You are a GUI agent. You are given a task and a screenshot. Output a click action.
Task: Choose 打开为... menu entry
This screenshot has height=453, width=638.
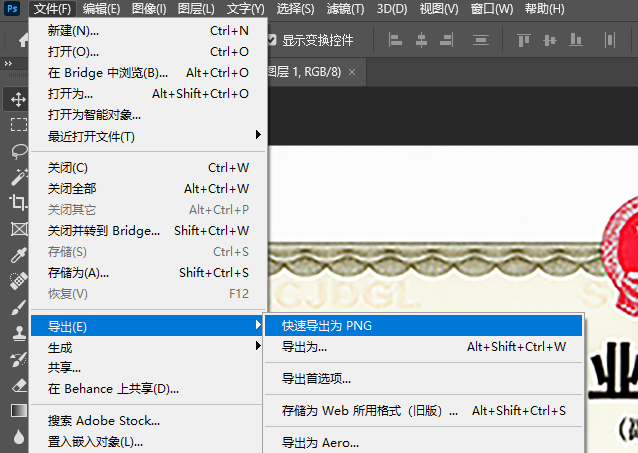coord(148,94)
